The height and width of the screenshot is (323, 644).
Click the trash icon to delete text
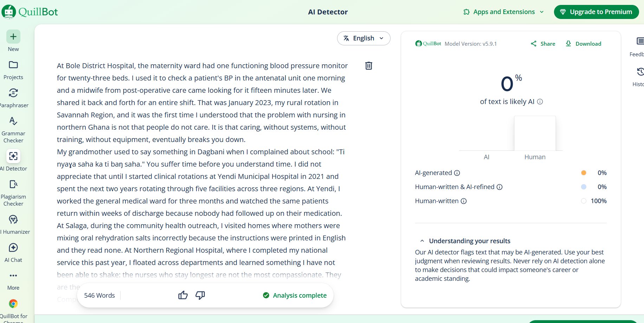click(x=368, y=66)
